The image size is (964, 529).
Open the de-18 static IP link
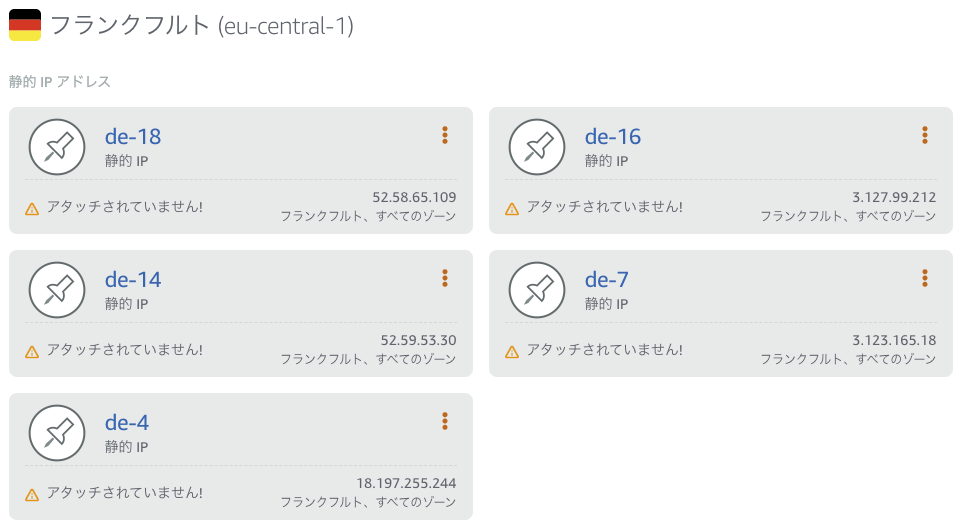(x=133, y=137)
